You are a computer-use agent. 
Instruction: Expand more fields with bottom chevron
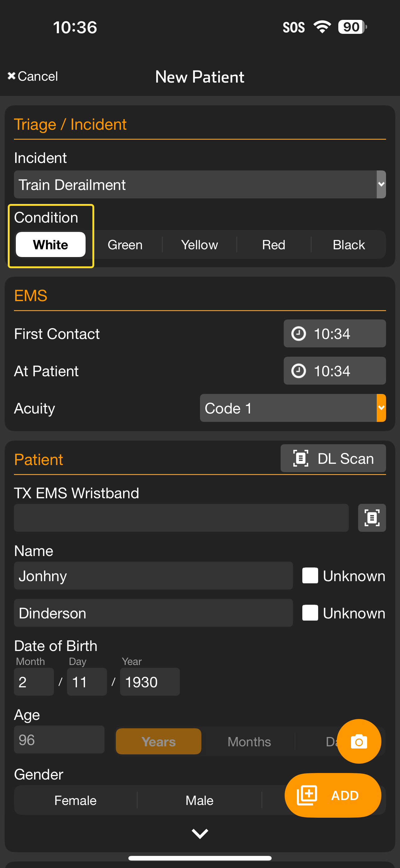(x=200, y=834)
